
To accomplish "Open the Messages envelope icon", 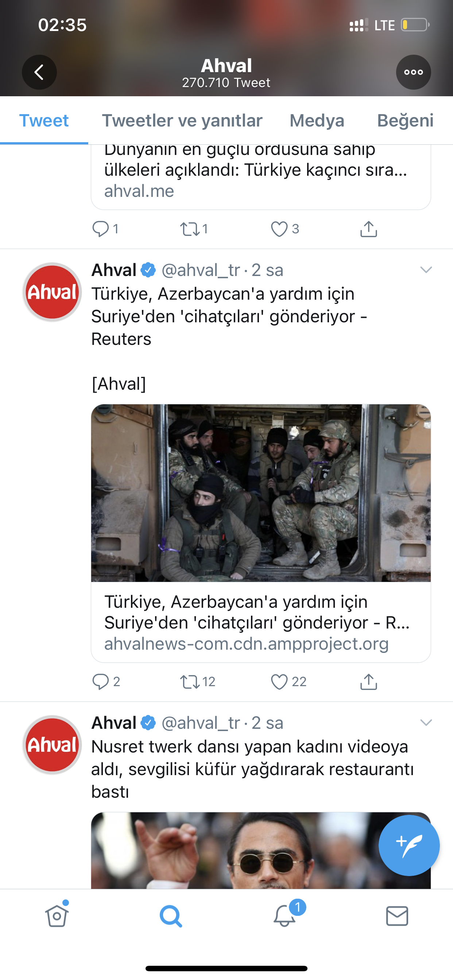I will click(x=397, y=916).
